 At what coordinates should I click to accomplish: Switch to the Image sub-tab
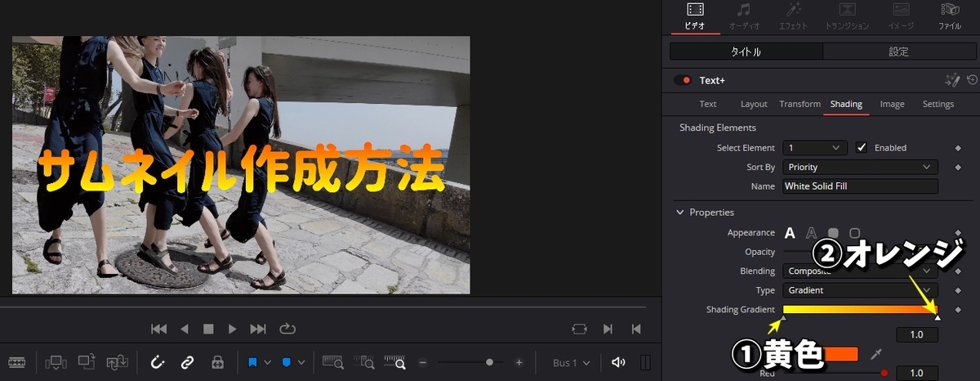892,104
